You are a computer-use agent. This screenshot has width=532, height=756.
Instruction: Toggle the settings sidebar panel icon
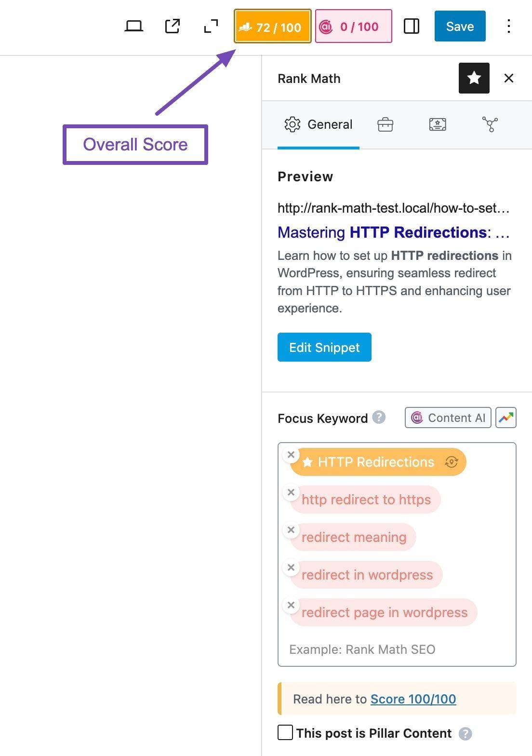pyautogui.click(x=411, y=26)
